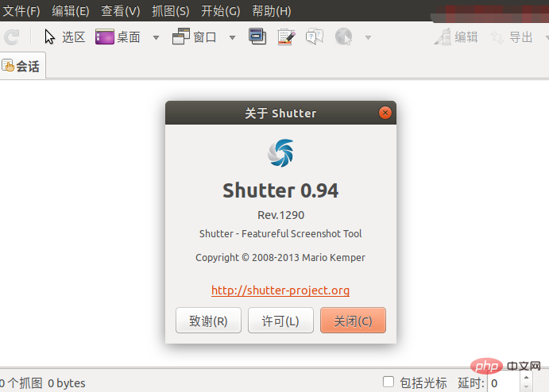Screen dimensions: 549x392
Task: Click the 关闭(C) close button
Action: click(353, 321)
